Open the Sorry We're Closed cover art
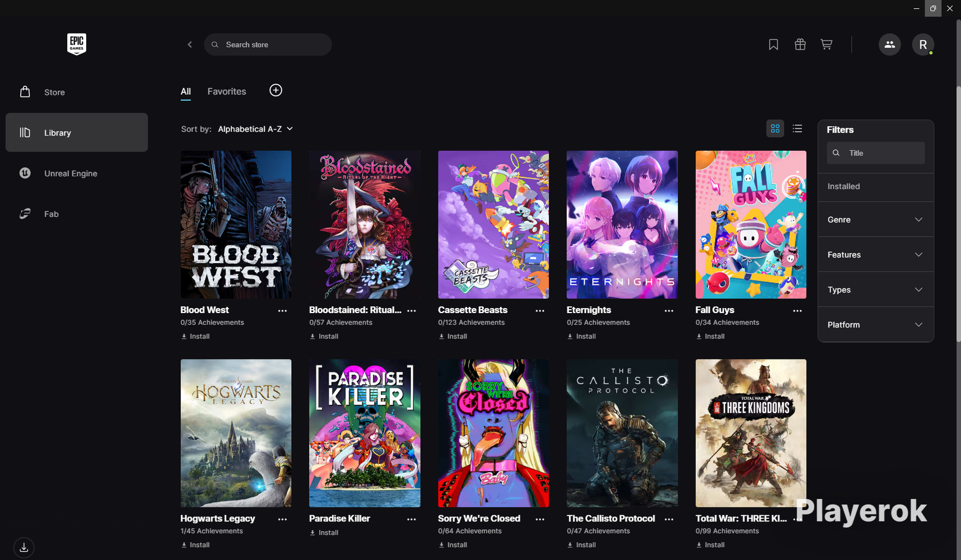The width and height of the screenshot is (961, 560). coord(493,433)
